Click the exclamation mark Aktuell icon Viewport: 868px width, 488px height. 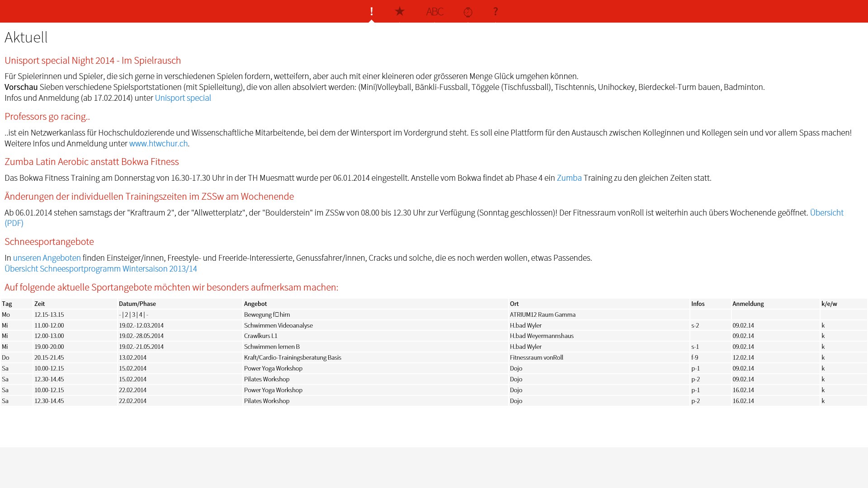(x=371, y=11)
